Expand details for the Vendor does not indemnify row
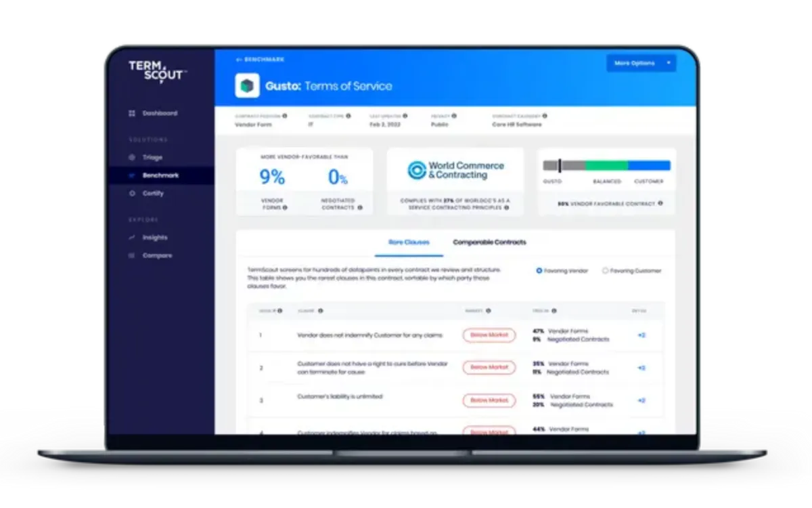The height and width of the screenshot is (508, 812). [641, 335]
